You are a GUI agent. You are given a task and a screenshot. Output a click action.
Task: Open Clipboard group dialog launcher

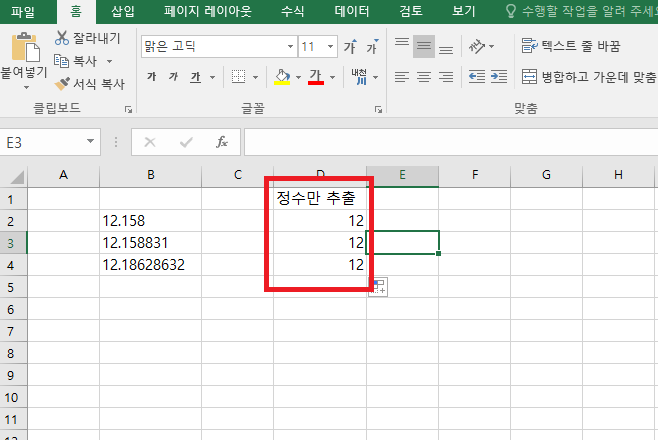click(x=128, y=109)
